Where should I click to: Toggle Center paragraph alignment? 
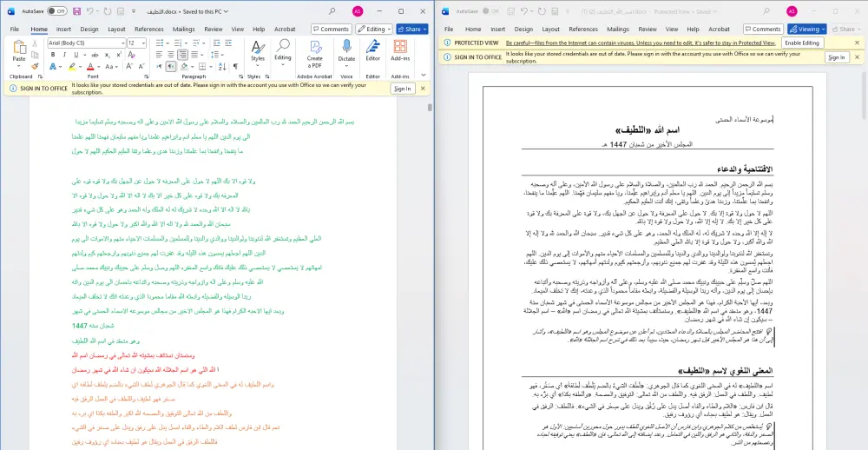[x=170, y=55]
